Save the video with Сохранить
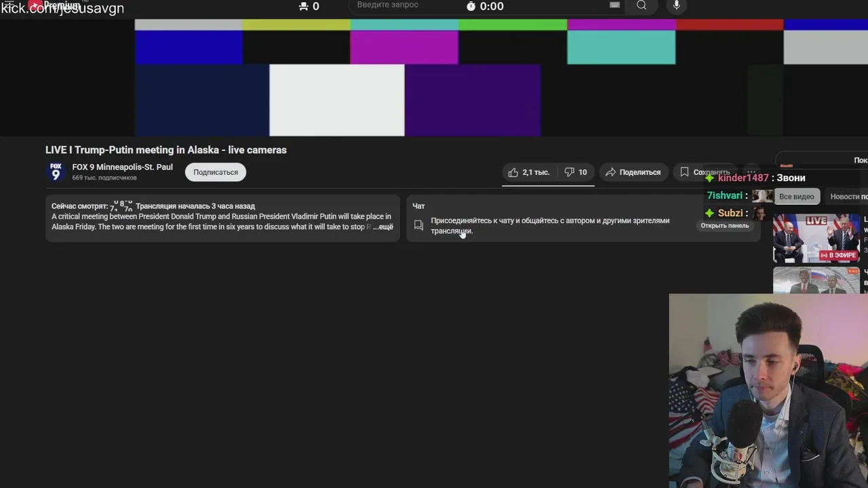 click(705, 172)
